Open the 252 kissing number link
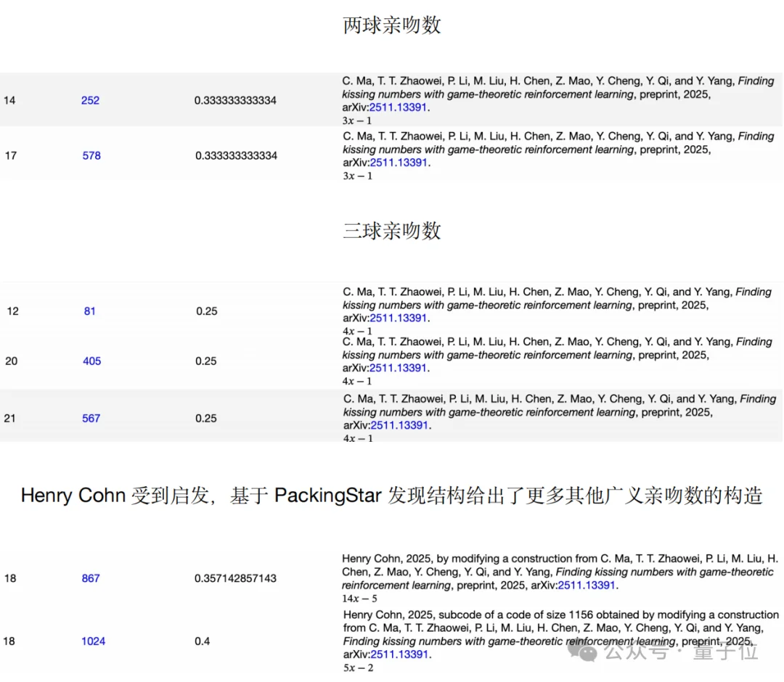The height and width of the screenshot is (682, 784). click(90, 100)
